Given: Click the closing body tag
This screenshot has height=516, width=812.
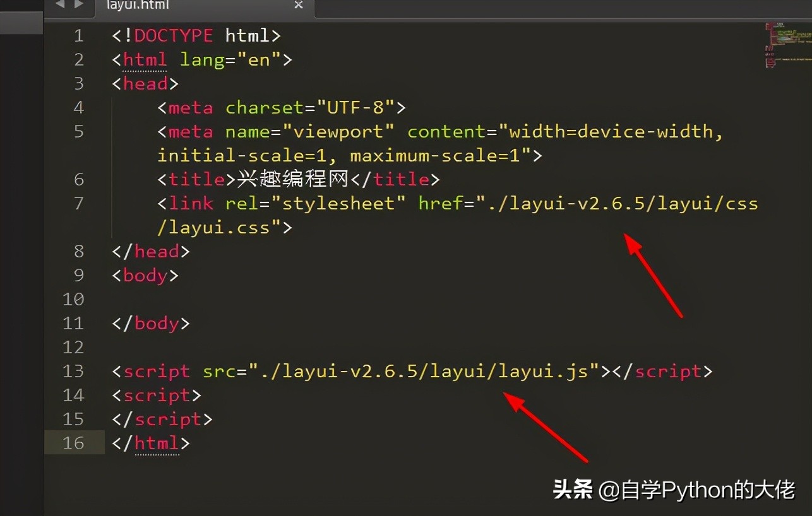Looking at the screenshot, I should pos(151,323).
